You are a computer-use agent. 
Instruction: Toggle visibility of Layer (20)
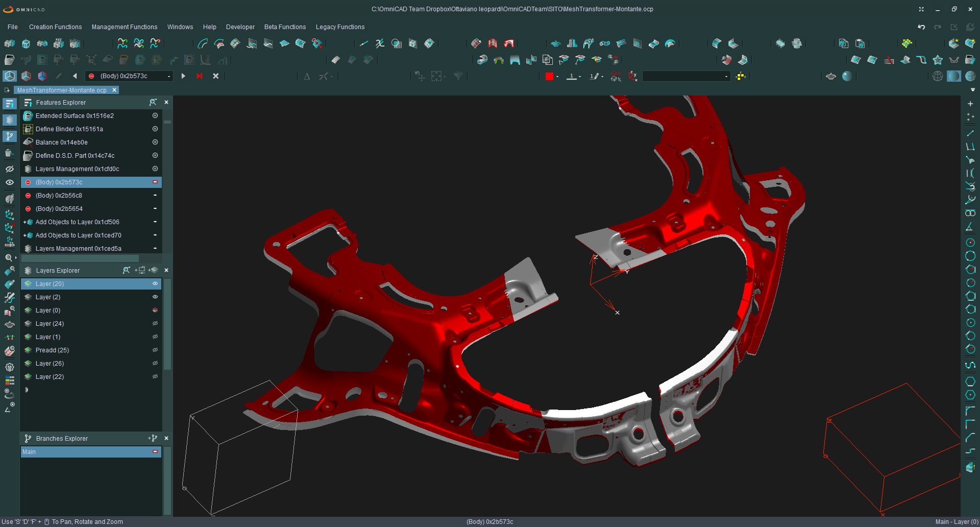[x=155, y=284]
